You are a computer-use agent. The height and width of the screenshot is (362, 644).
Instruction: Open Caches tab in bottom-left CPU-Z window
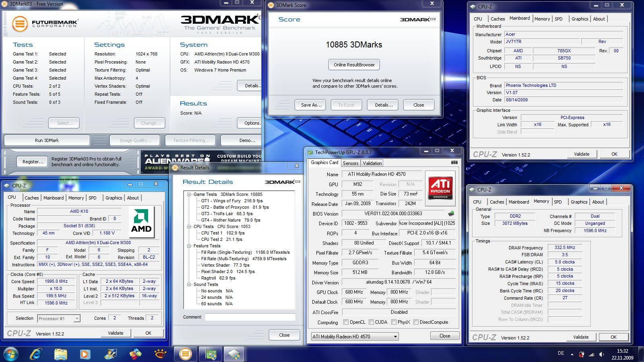(31, 198)
